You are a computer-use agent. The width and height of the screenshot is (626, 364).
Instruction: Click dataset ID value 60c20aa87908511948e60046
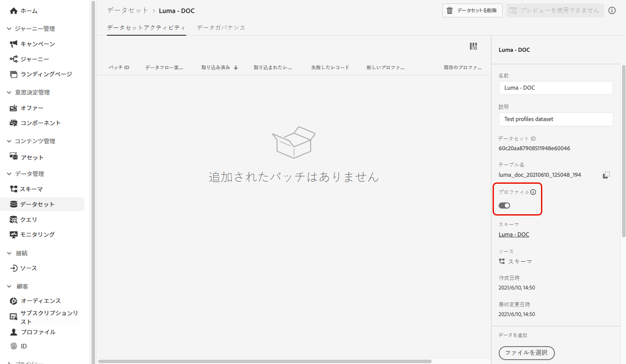click(x=534, y=148)
